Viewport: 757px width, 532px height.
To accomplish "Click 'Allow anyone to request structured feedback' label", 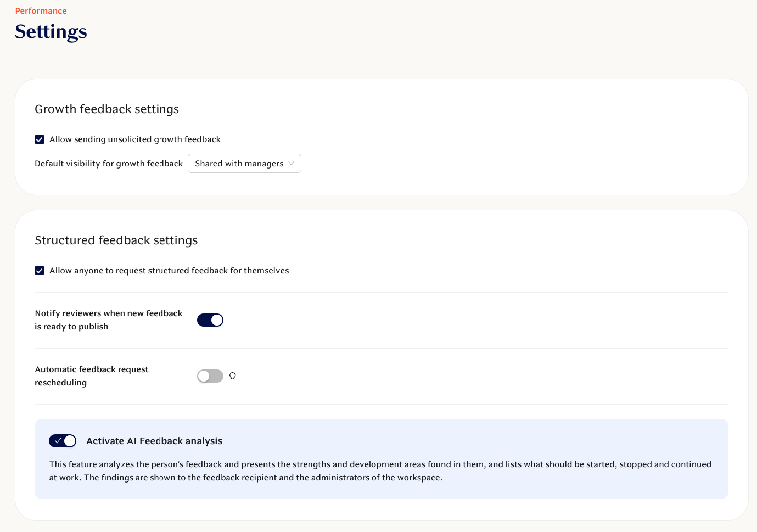I will [169, 271].
